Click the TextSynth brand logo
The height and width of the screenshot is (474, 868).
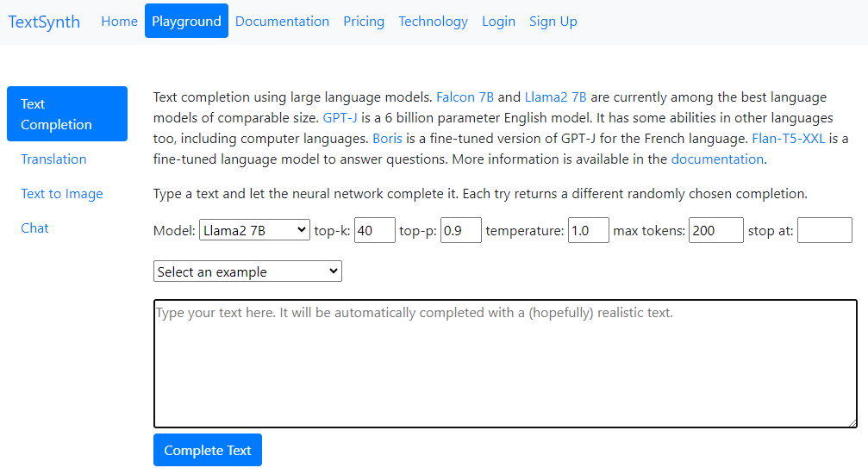44,22
